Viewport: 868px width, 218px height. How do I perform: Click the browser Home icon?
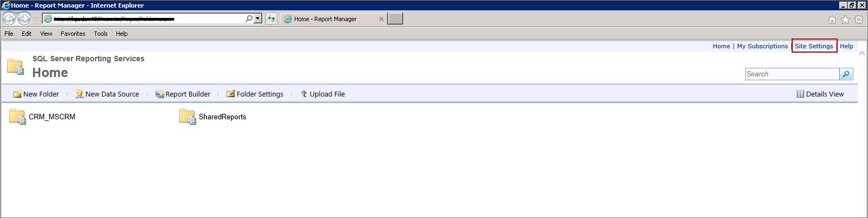832,20
